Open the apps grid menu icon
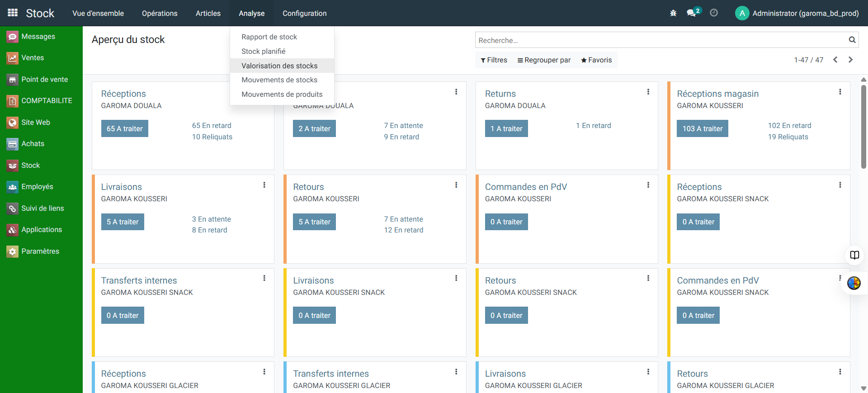The height and width of the screenshot is (393, 868). point(13,13)
